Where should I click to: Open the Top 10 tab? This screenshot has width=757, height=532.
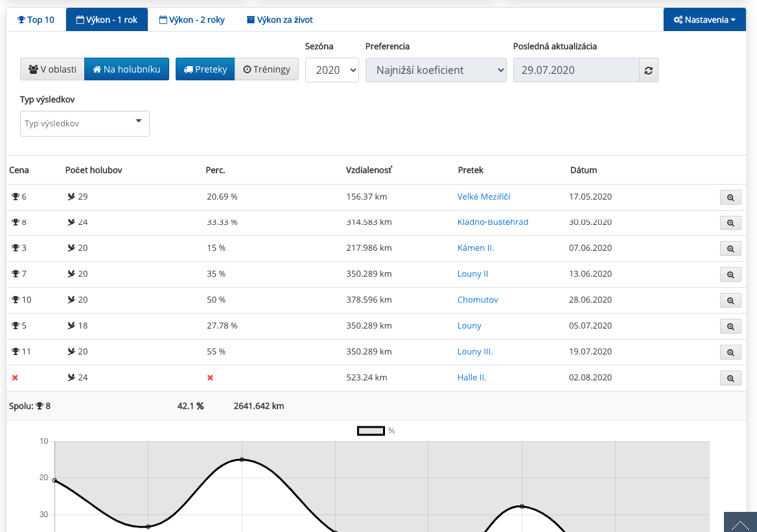[x=36, y=20]
